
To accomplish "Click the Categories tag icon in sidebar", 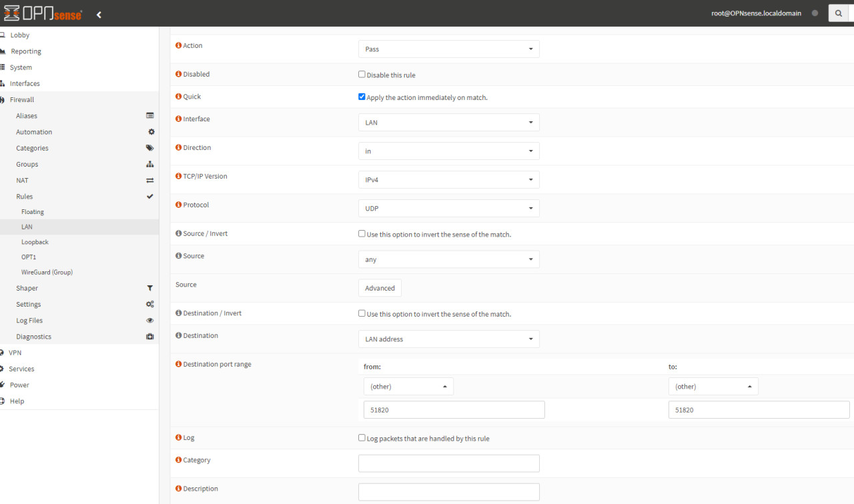I will click(x=150, y=148).
